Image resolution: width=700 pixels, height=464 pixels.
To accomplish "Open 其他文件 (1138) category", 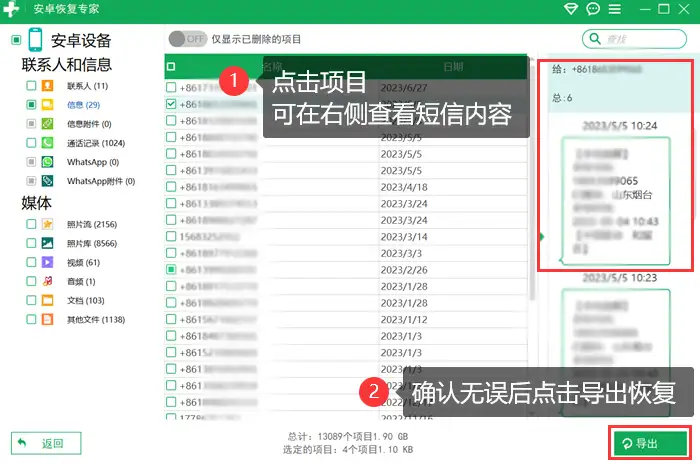I will tap(96, 319).
